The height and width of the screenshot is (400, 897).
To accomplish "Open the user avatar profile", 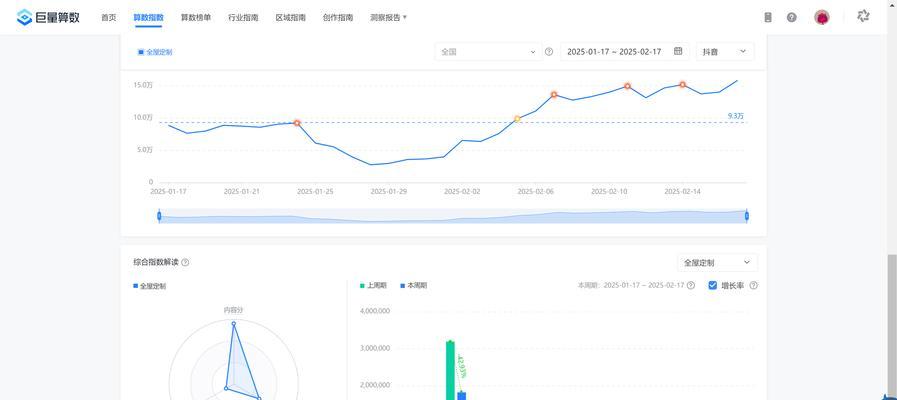I will click(x=822, y=17).
